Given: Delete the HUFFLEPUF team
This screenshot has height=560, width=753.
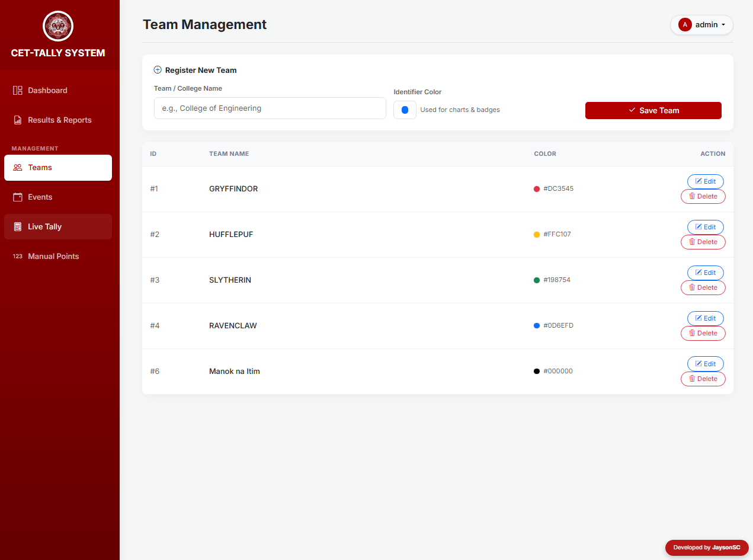Looking at the screenshot, I should pos(703,242).
